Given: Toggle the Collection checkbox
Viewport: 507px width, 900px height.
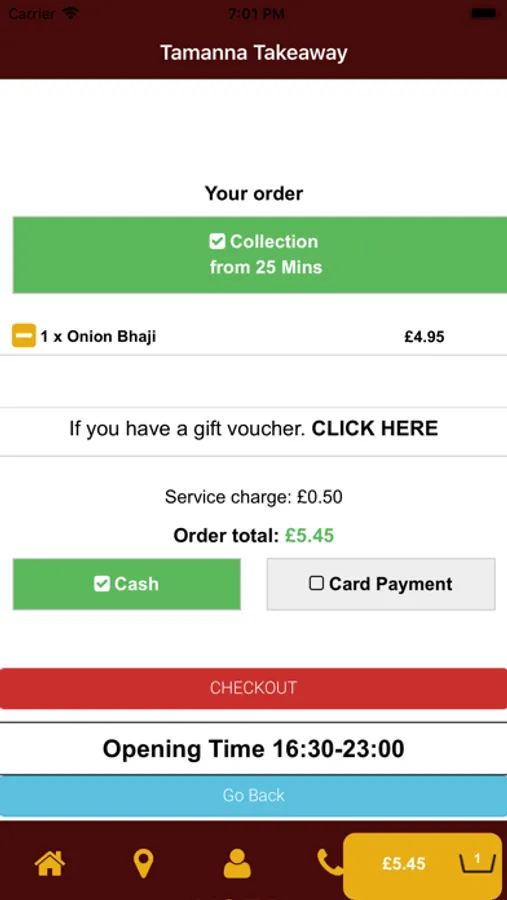Looking at the screenshot, I should point(216,242).
